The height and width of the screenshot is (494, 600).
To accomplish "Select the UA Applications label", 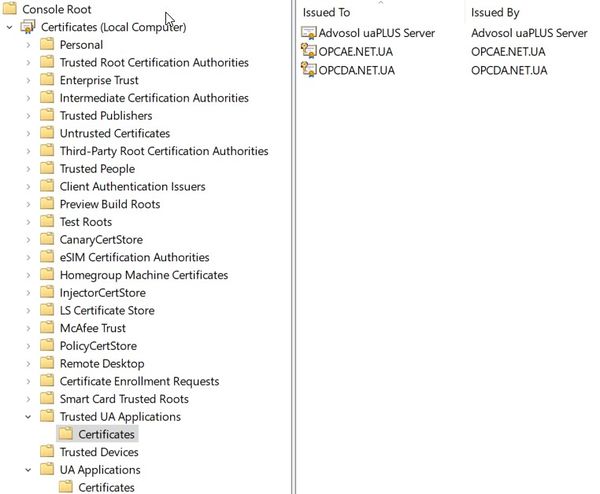I will 100,470.
